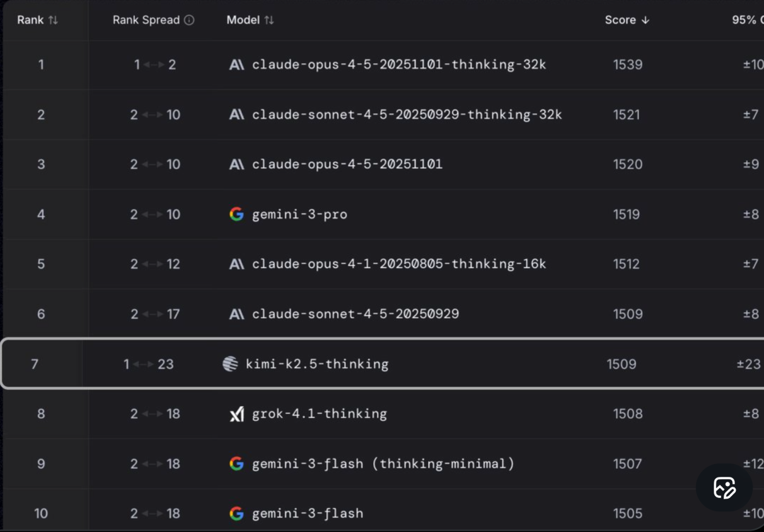Click the Google logo next to gemini-3-flash (thinking-minimal)

pos(236,464)
